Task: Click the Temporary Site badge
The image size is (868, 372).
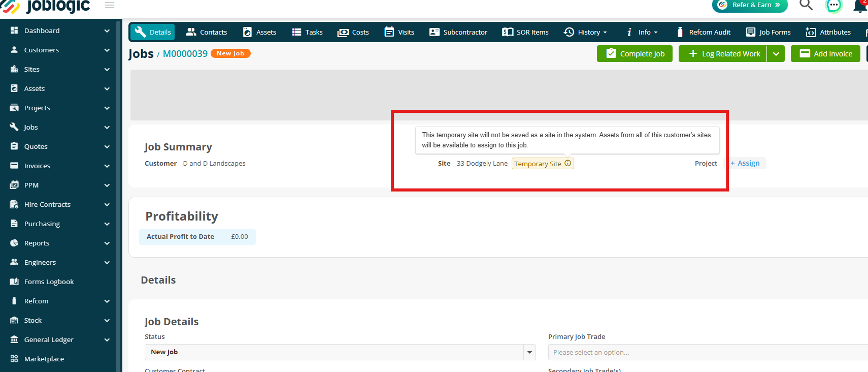Action: [543, 164]
